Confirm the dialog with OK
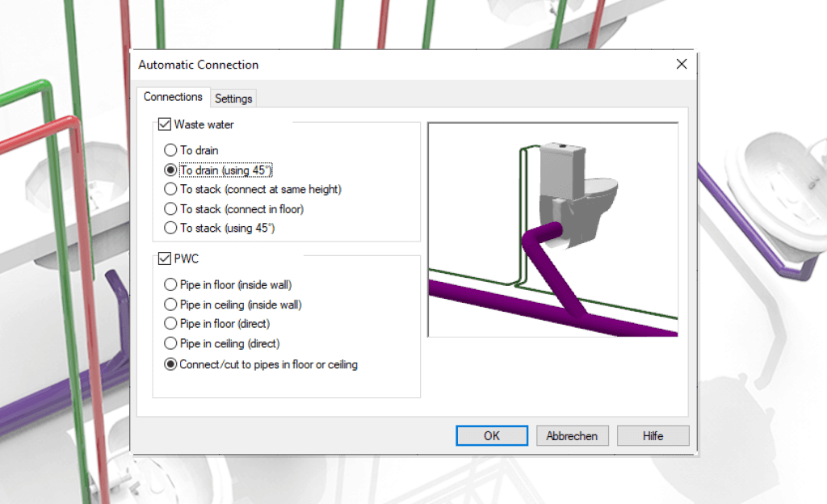Viewport: 827px width, 504px height. 491,436
